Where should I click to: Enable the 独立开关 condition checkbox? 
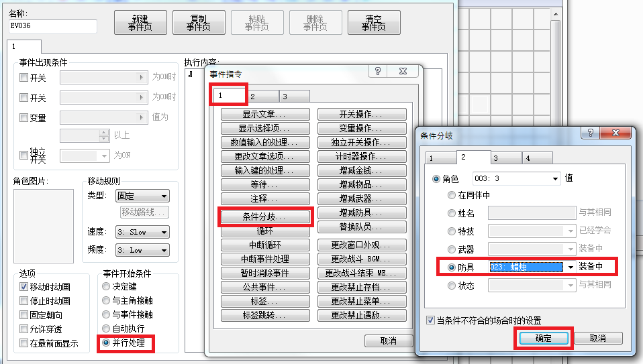(x=23, y=155)
